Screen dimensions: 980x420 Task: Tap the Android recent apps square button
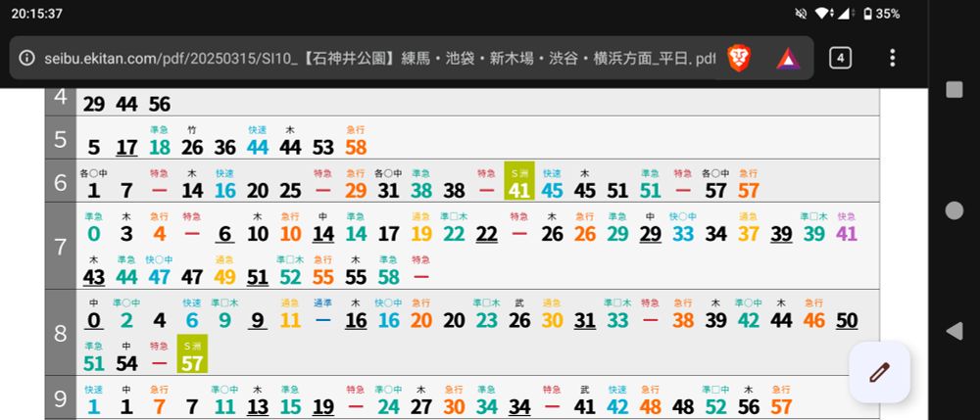point(954,90)
